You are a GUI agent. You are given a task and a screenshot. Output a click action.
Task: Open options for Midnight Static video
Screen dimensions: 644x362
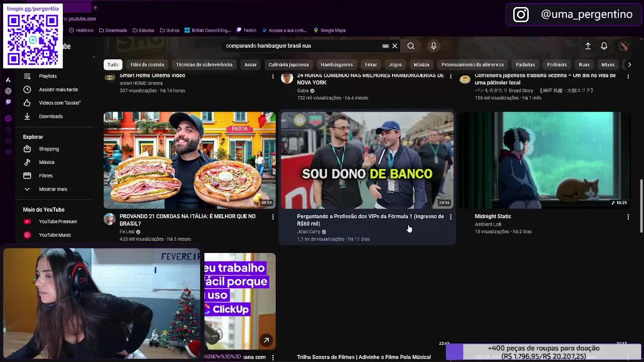coord(628,217)
